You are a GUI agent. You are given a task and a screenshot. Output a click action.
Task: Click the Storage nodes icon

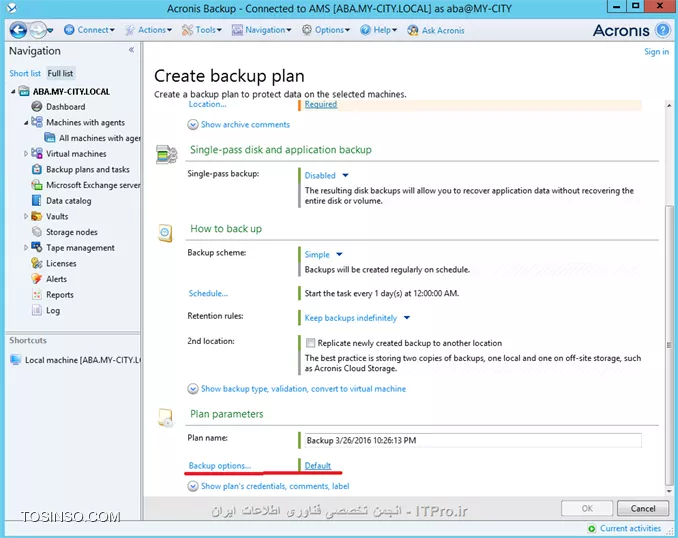37,232
